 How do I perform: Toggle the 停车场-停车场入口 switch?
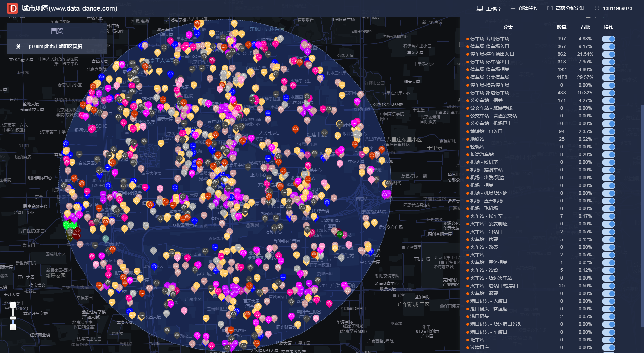[608, 46]
